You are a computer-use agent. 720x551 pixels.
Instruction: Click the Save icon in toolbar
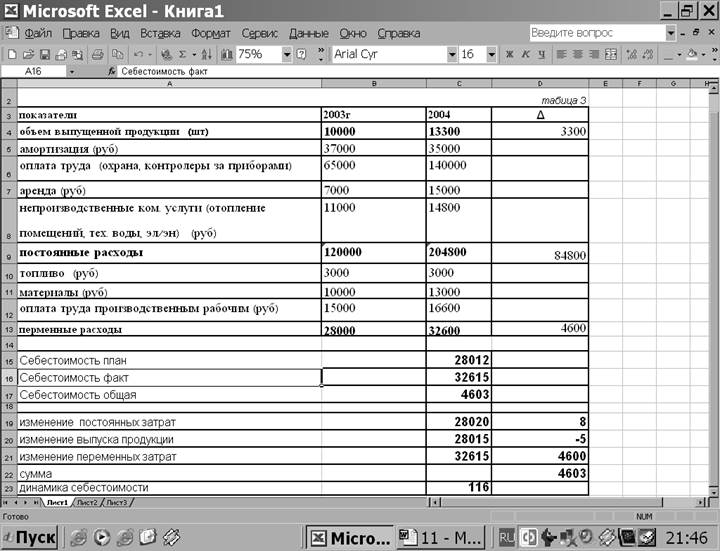coord(45,54)
